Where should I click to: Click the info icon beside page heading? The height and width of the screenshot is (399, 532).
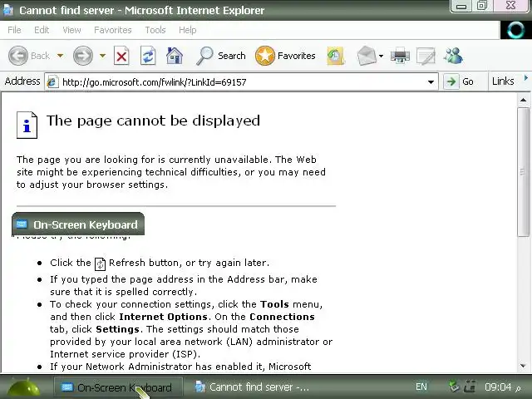pos(27,125)
